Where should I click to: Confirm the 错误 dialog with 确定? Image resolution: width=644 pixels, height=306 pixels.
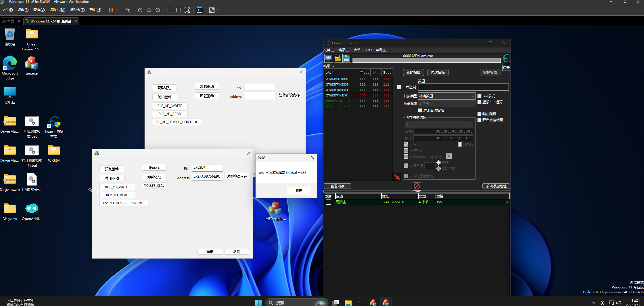click(x=299, y=191)
